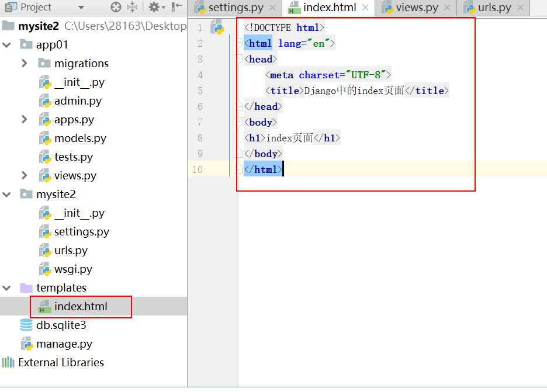Viewport: 547px width, 392px height.
Task: Click the inner mysite2 folder icon
Action: point(26,194)
